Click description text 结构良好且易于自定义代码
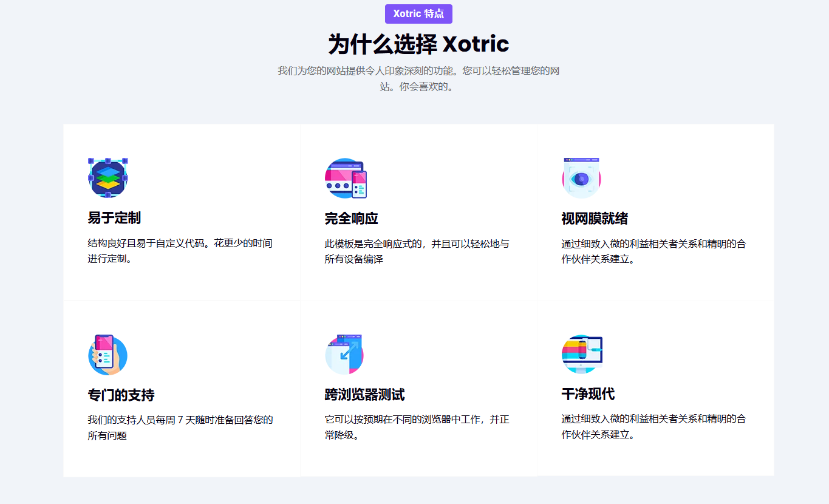 180,251
